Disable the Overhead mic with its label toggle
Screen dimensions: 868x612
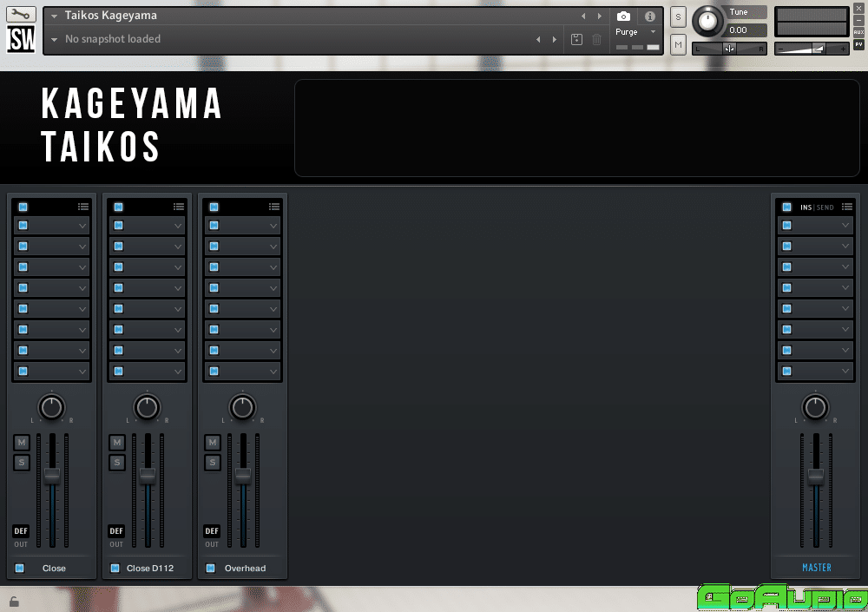[x=210, y=568]
